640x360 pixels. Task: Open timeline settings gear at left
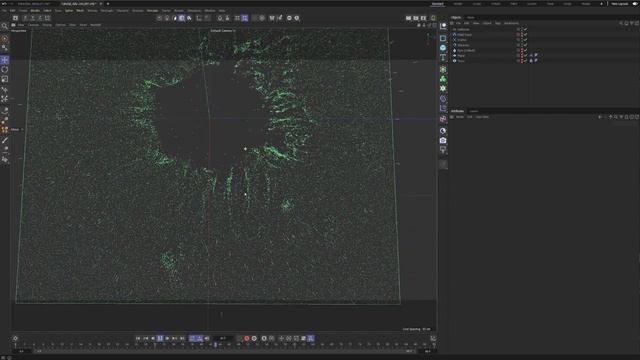tap(16, 338)
